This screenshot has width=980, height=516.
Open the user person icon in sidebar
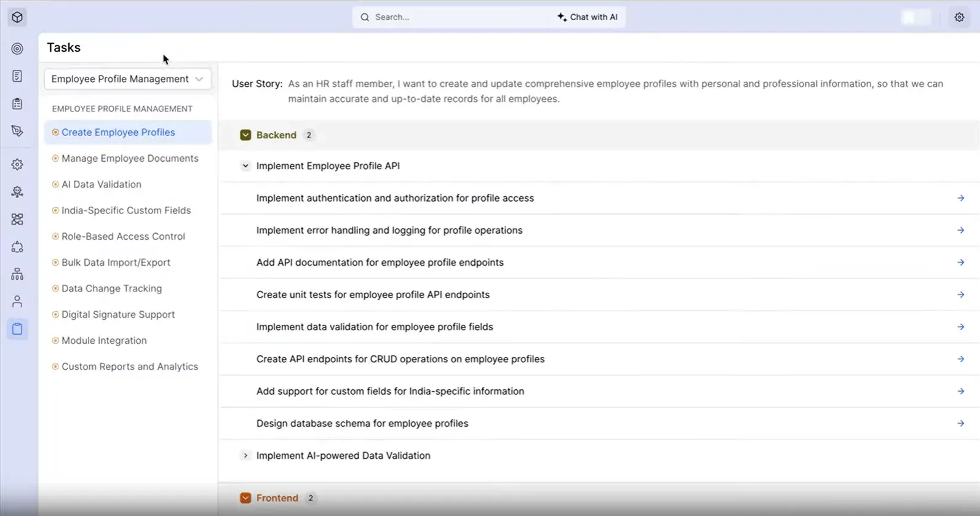pos(17,301)
